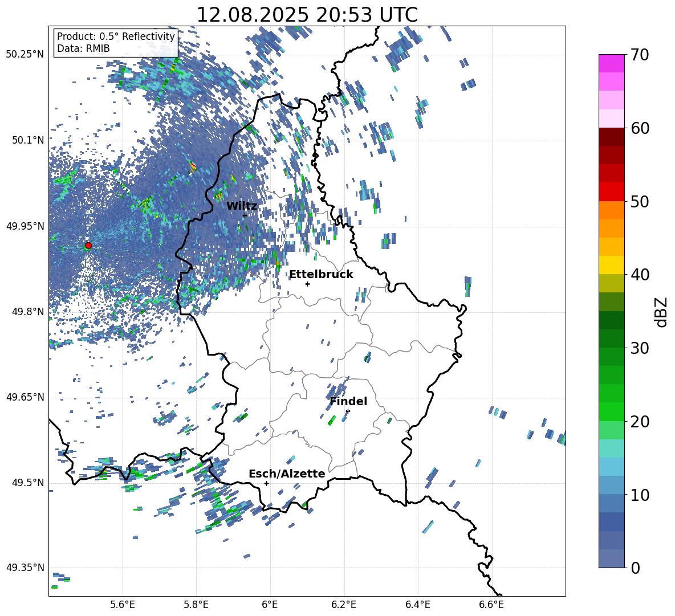
Task: Click the colorbar tick label 0
Action: [x=635, y=568]
